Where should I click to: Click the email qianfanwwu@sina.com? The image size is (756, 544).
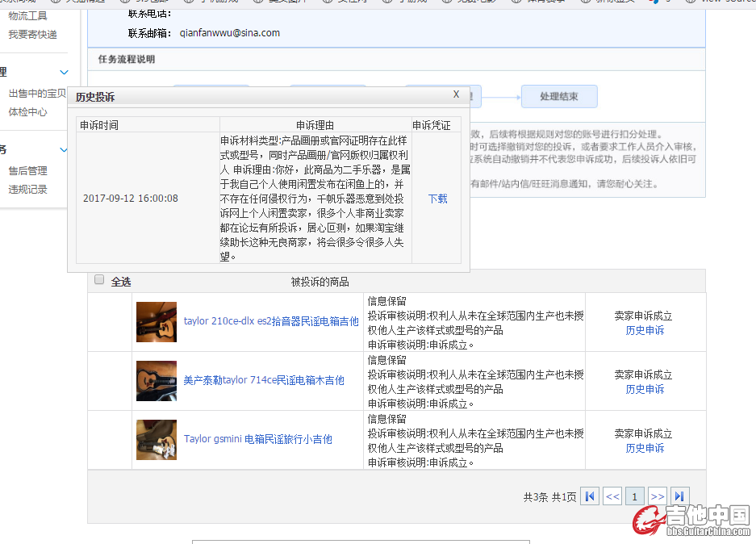tap(229, 33)
